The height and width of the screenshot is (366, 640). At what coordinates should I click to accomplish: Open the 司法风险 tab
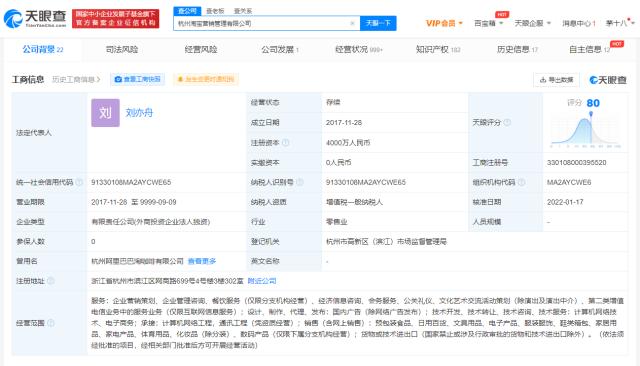tap(122, 49)
